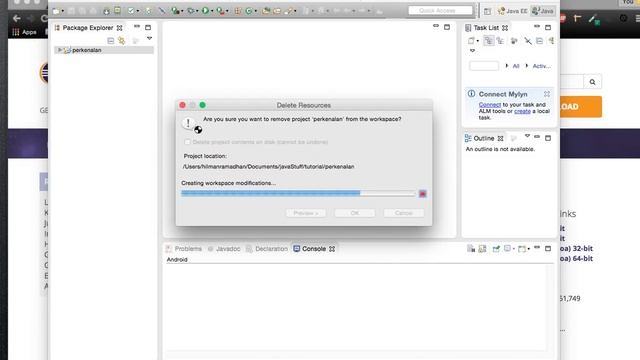Expand the All working set arrow
Viewport: 640px width, 360px height.
[507, 66]
